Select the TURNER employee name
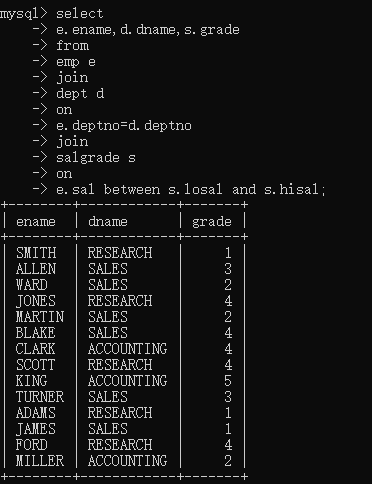The image size is (372, 484). (40, 397)
